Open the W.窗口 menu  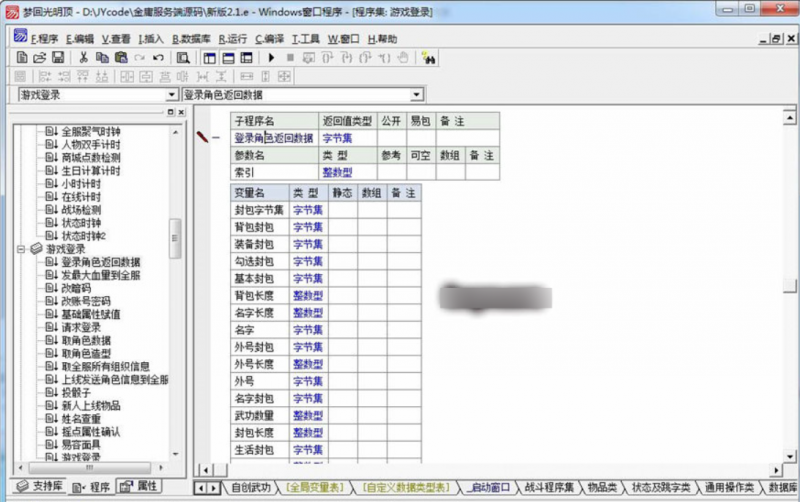343,39
